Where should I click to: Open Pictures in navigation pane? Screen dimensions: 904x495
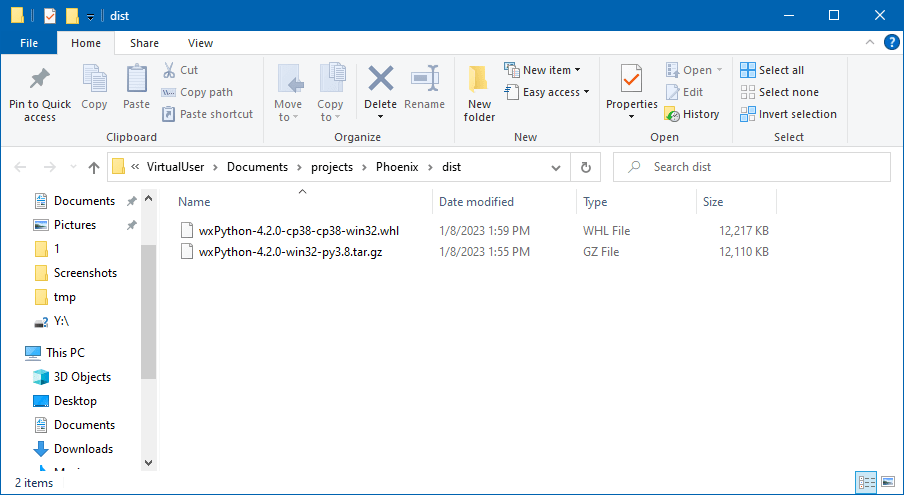tap(75, 225)
